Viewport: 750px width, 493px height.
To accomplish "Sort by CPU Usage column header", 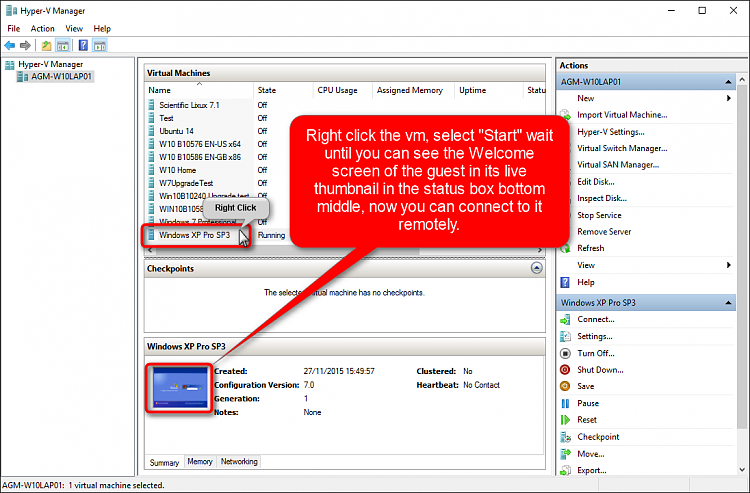I will pos(342,90).
